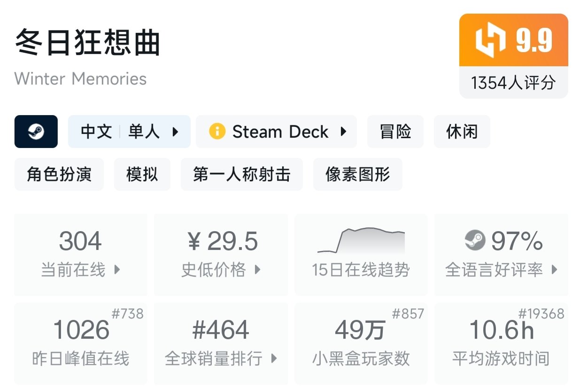Open the 15日在线趋势 trend chart
Screen dimensions: 588x388
click(361, 254)
